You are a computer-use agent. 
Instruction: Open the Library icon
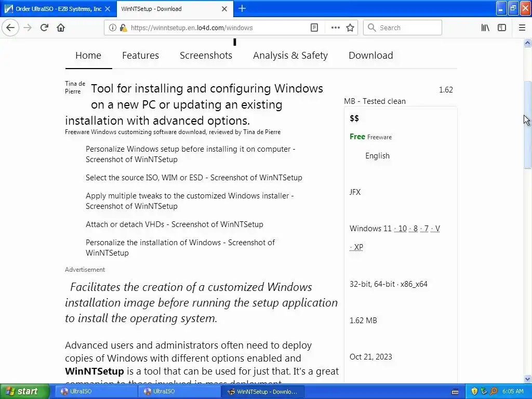click(x=485, y=28)
